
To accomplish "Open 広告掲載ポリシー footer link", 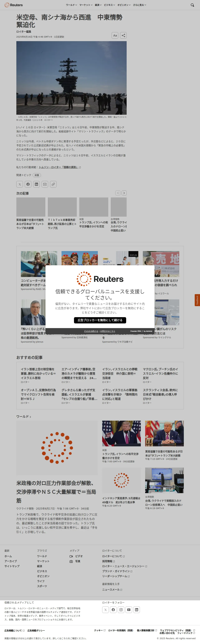I will point(36,630).
